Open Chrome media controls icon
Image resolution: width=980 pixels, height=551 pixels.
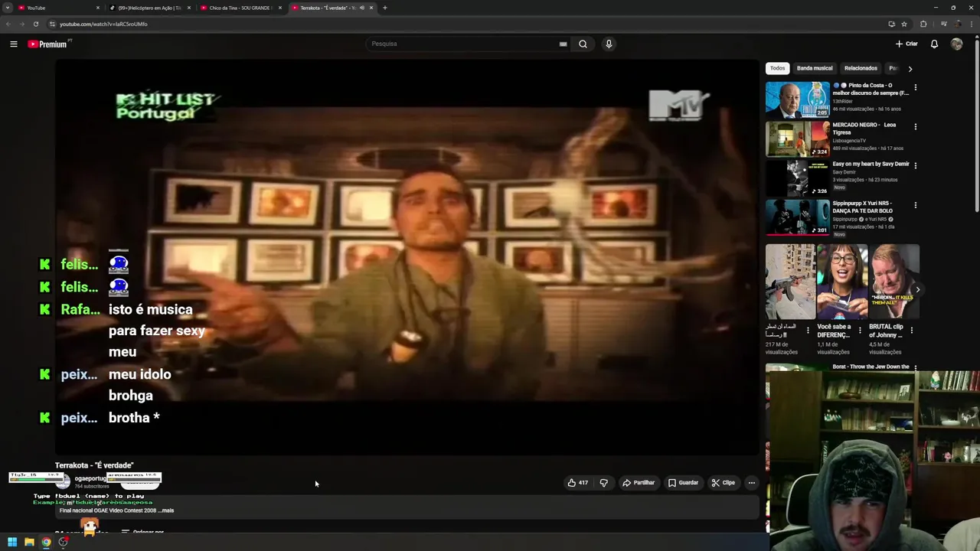coord(943,24)
